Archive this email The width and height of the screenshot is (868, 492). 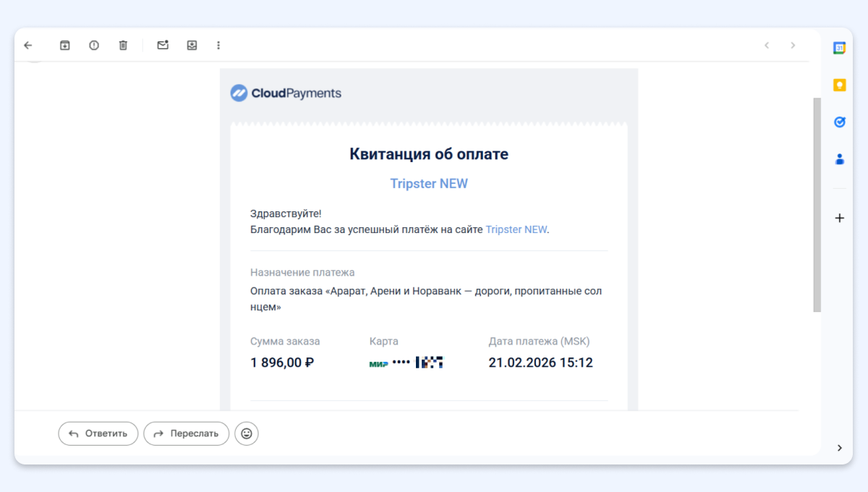[x=65, y=45]
